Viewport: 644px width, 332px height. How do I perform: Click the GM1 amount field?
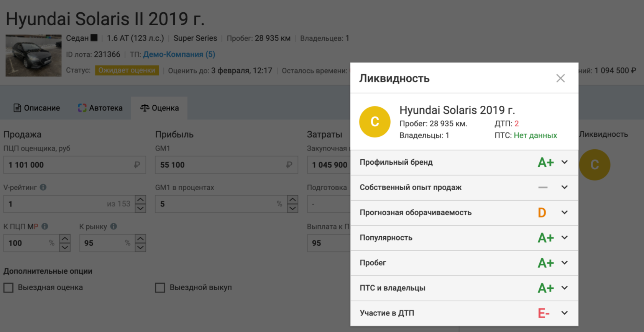[226, 165]
